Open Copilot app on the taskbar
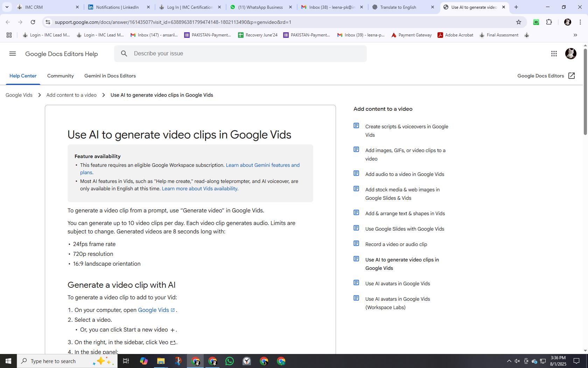Screen dimensions: 588x368 [x=143, y=361]
